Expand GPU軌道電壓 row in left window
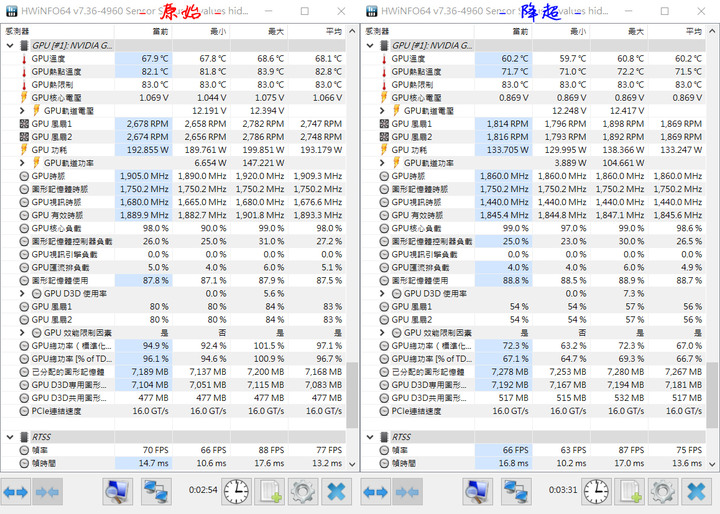Viewport: 720px width, 514px height. point(22,111)
